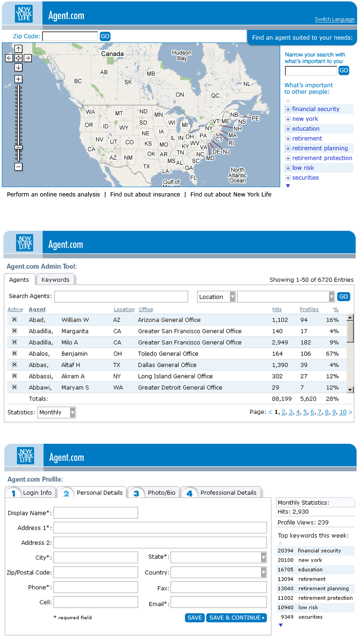Toggle active checkbox for Milo A Abadilla

pos(14,342)
